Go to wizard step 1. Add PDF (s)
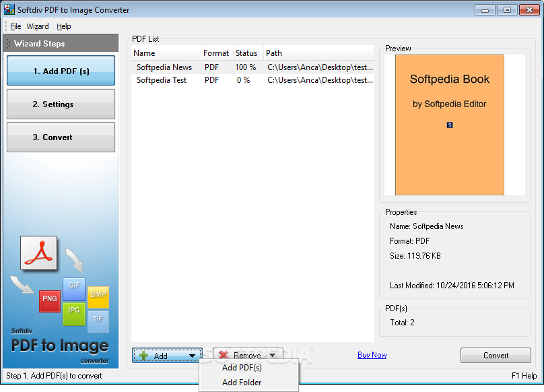 pyautogui.click(x=61, y=71)
